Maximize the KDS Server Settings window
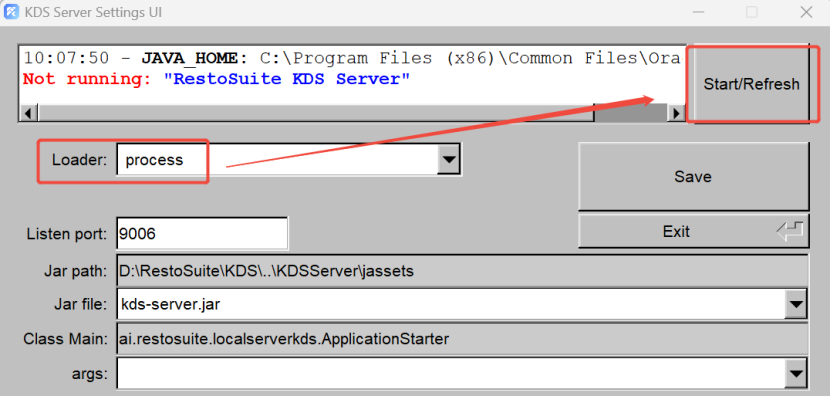830x396 pixels. tap(752, 12)
